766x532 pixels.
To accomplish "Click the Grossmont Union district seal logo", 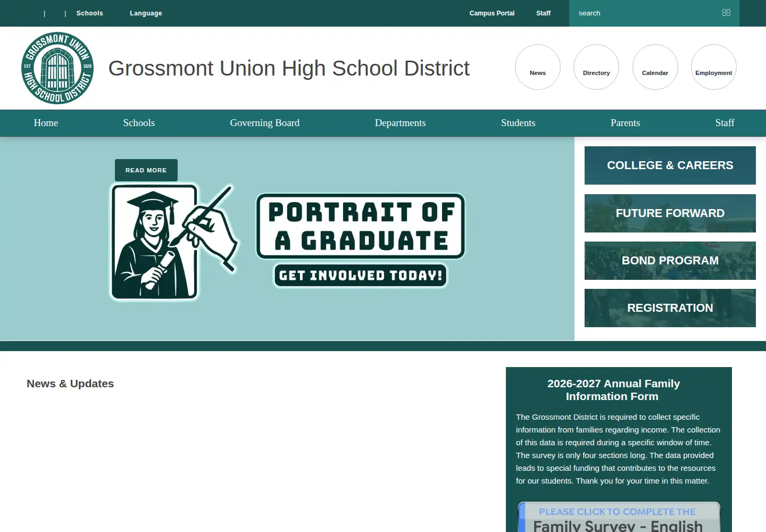I will [57, 68].
